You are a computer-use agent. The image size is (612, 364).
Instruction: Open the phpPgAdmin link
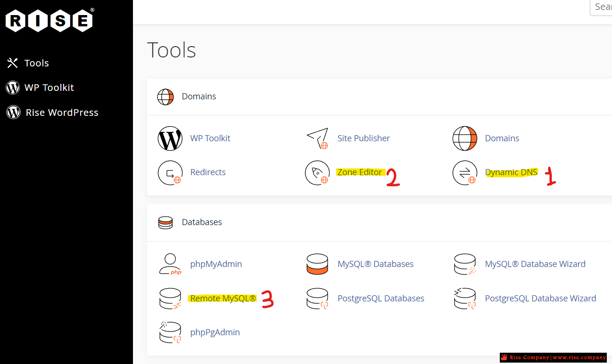coord(215,332)
